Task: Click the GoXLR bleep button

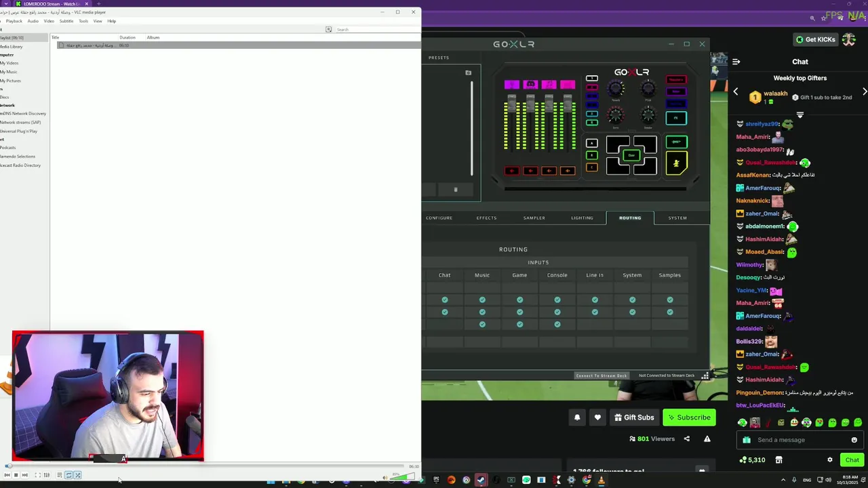Action: tap(677, 142)
